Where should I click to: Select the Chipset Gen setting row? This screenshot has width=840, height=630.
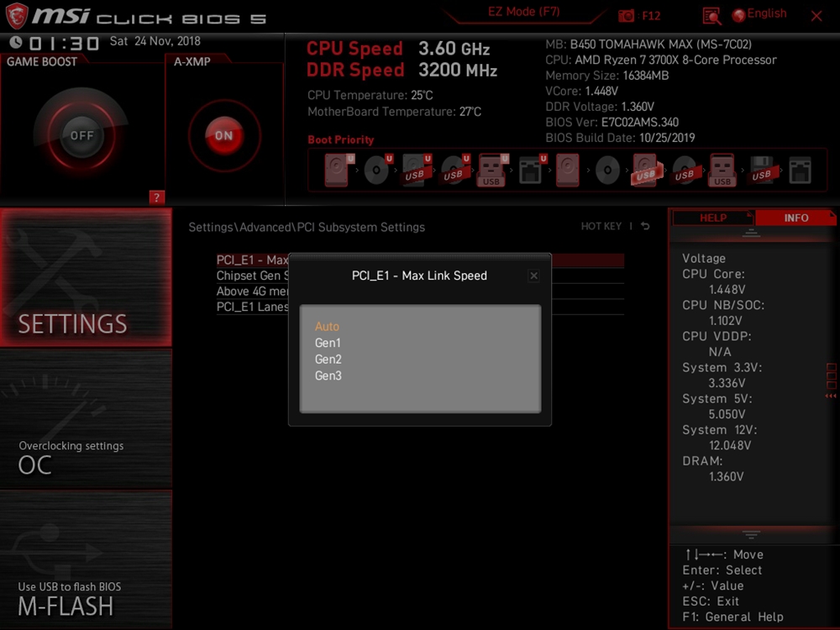tap(420, 276)
